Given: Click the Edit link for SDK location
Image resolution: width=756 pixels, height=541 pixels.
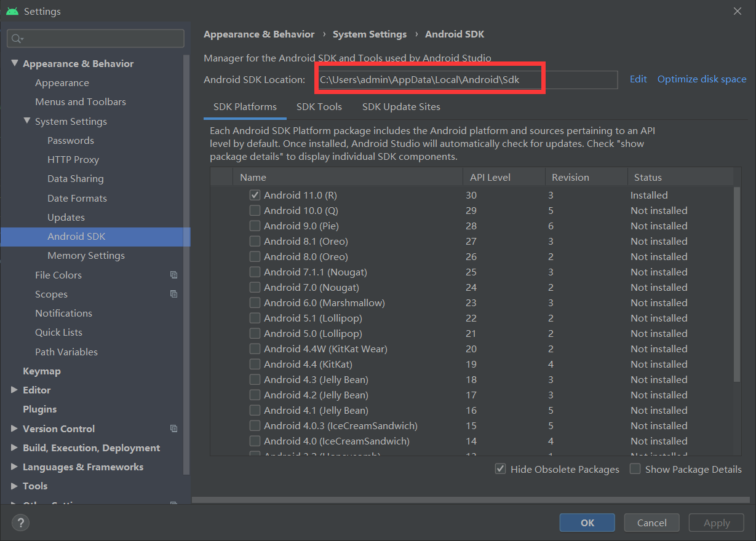Looking at the screenshot, I should (x=639, y=79).
